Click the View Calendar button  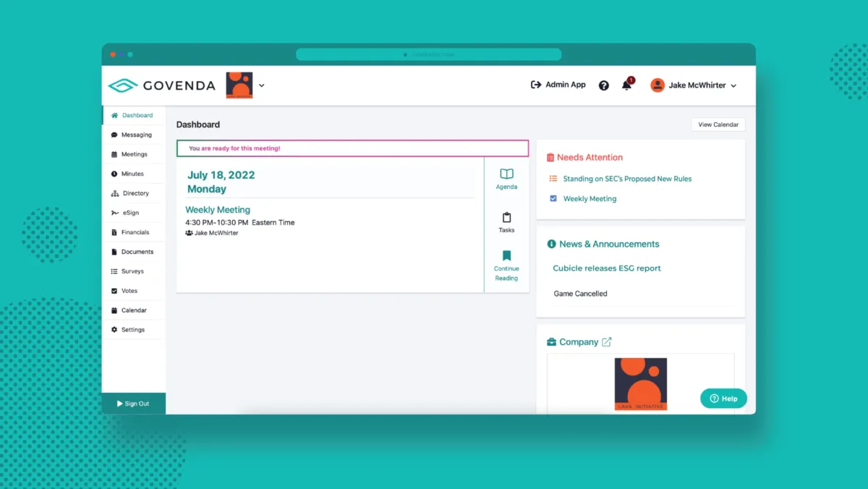click(x=718, y=124)
